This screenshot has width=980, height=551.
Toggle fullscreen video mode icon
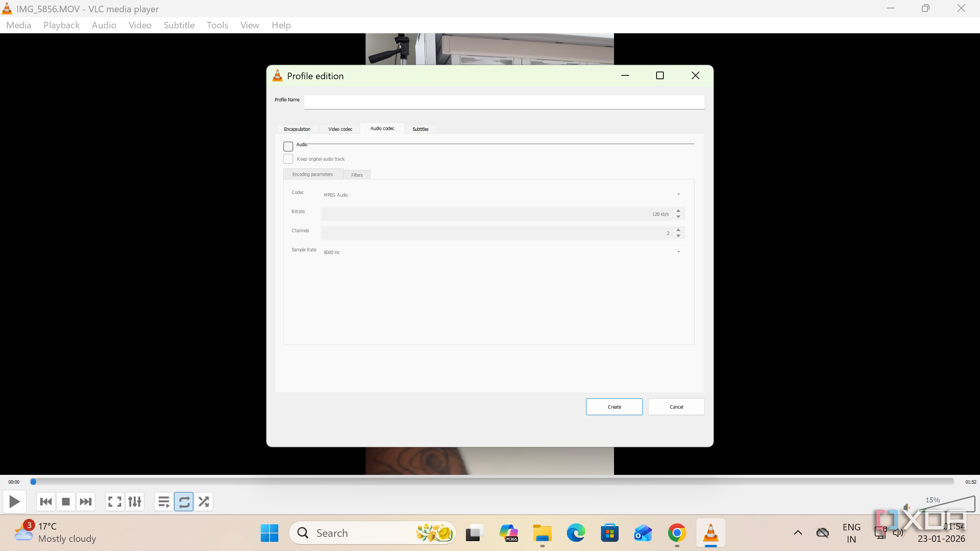tap(115, 501)
